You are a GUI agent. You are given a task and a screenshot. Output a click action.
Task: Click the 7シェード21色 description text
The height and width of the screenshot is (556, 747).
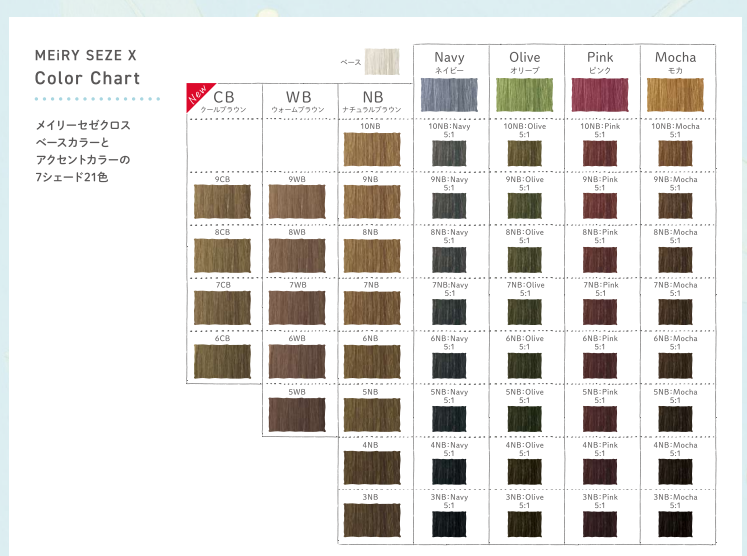(x=71, y=177)
